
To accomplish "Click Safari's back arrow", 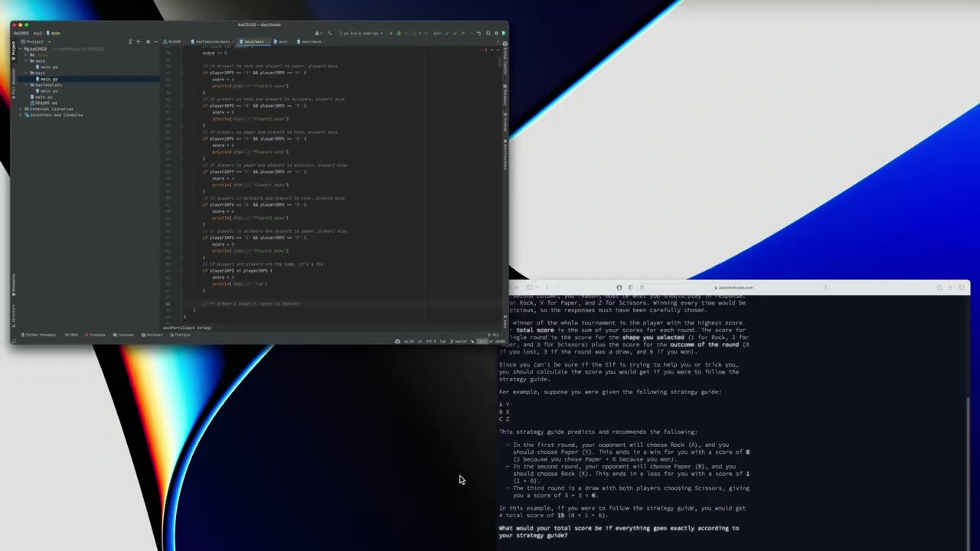I will click(x=547, y=288).
